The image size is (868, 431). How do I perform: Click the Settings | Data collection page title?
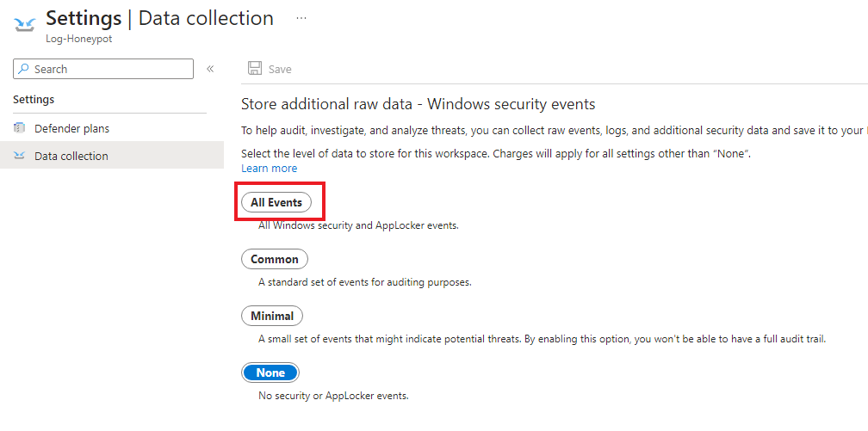point(159,18)
